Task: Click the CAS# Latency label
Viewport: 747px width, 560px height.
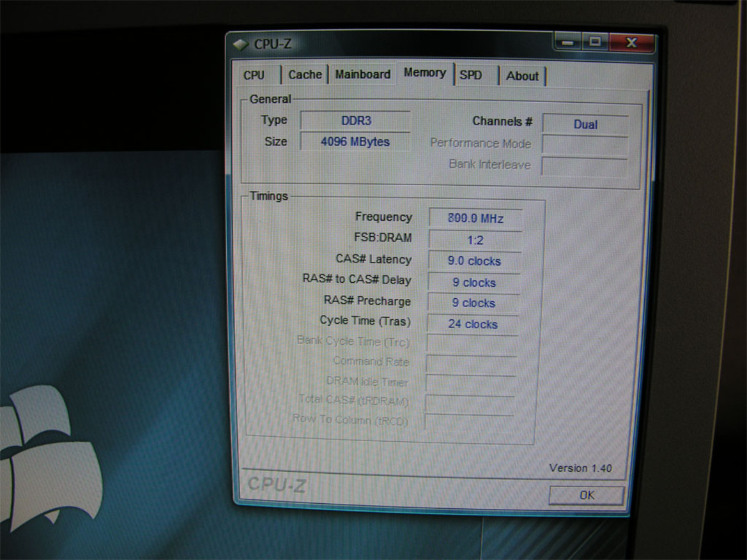Action: click(373, 259)
